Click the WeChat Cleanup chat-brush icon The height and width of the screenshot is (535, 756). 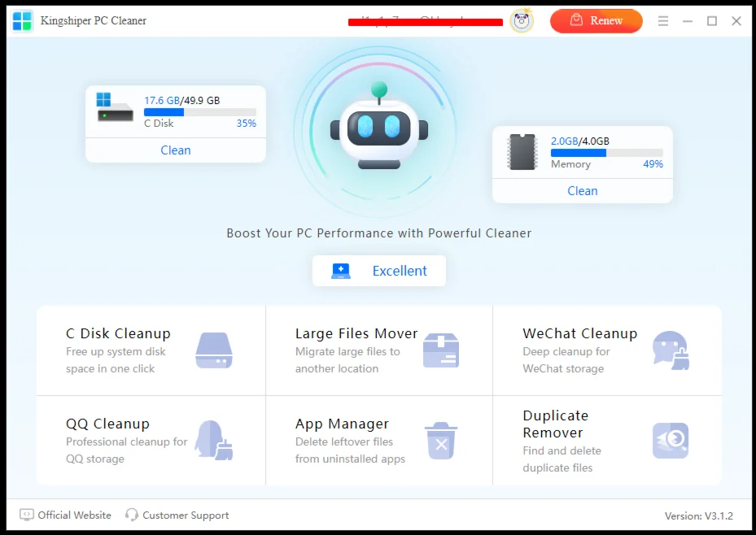pyautogui.click(x=671, y=350)
